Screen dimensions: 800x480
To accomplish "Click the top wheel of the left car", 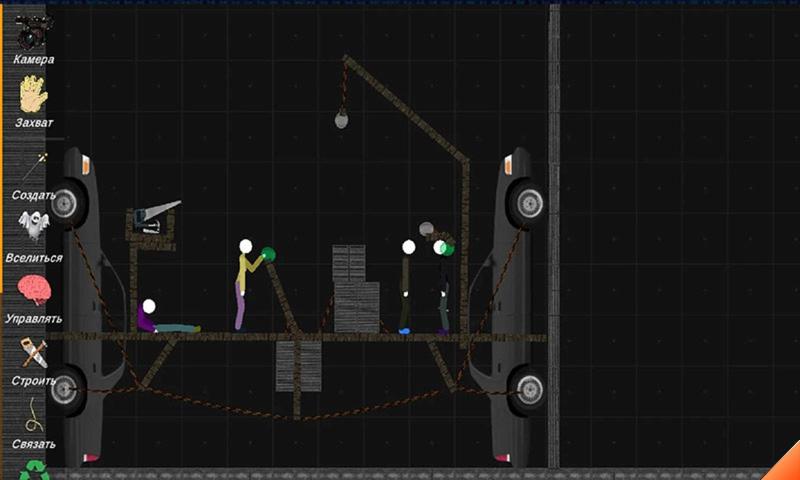I will point(66,203).
